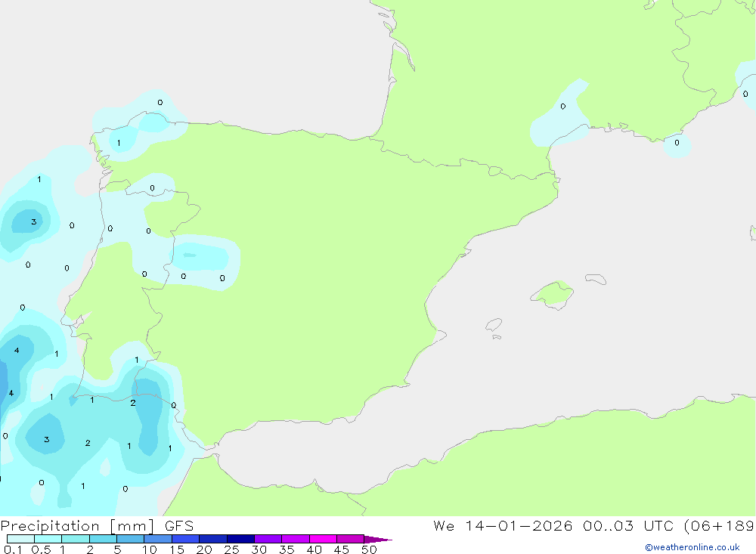Click the legend scale label '50'
Screen dimensions: 756x554
[369, 549]
